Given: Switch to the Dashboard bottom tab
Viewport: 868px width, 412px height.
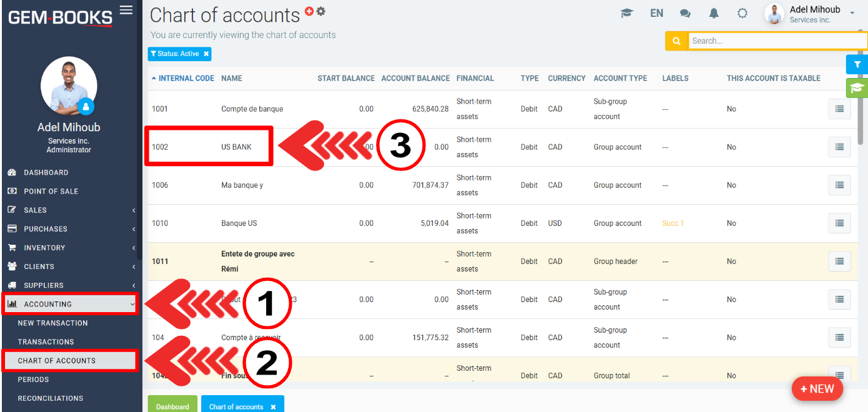Looking at the screenshot, I should (x=172, y=406).
